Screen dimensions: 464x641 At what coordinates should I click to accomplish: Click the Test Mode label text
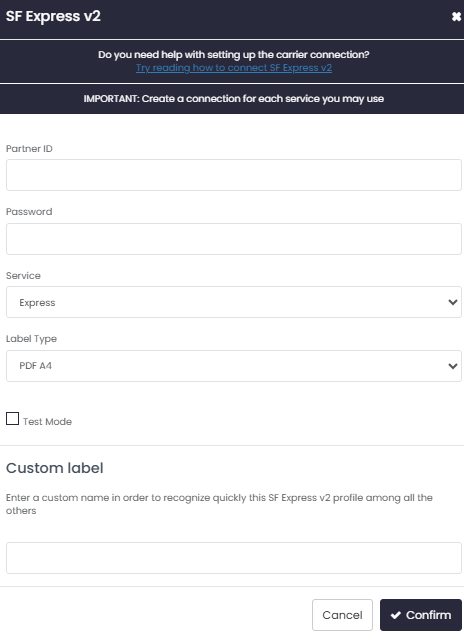(47, 421)
